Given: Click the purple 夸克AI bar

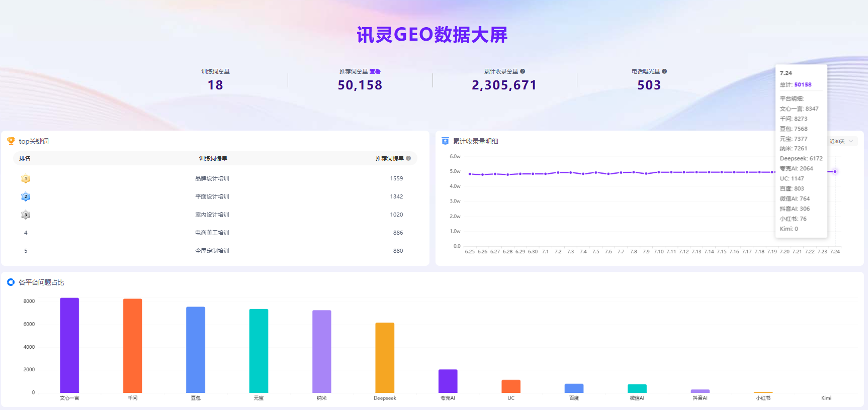Looking at the screenshot, I should click(448, 381).
